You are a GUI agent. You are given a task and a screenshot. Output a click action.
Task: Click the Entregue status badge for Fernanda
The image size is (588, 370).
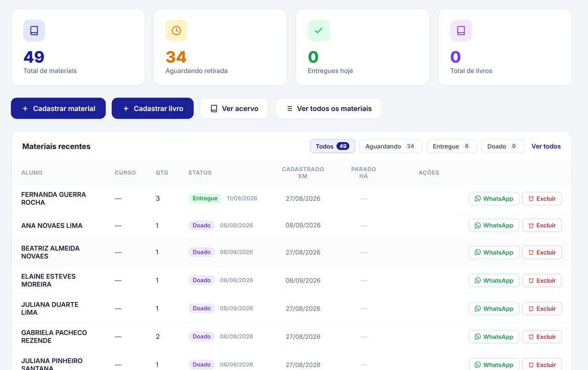click(x=205, y=198)
